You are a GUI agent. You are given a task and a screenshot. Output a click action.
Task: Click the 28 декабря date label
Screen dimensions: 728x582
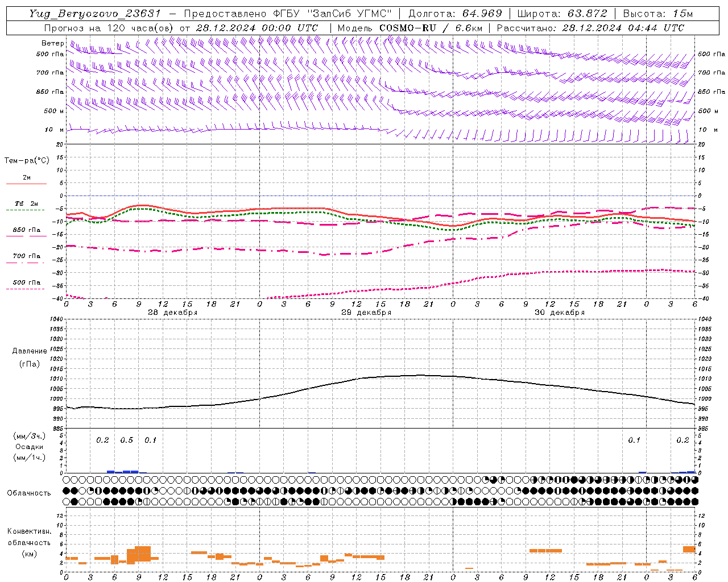173,313
